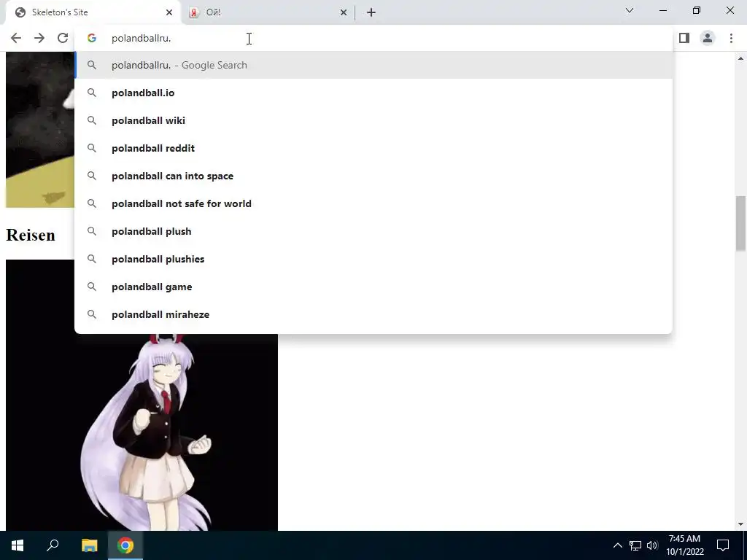
Task: Click the magnifier icon beside polandball.io
Action: (x=91, y=93)
